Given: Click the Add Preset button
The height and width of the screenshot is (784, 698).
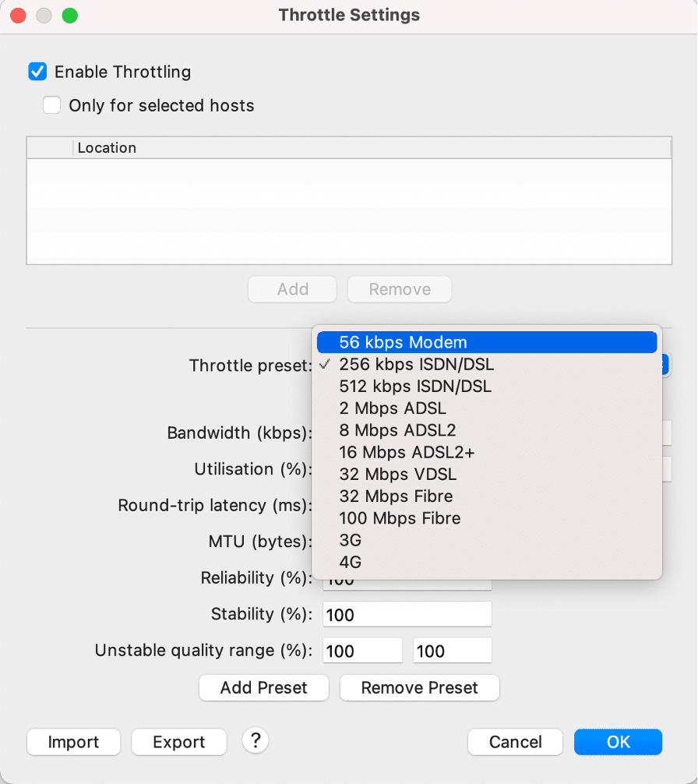Looking at the screenshot, I should (x=263, y=687).
